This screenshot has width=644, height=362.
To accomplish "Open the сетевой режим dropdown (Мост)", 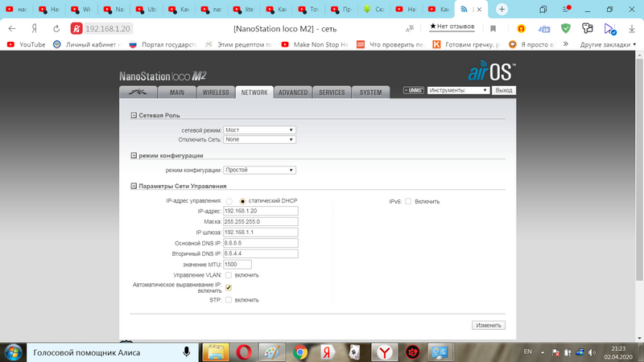I will coord(259,130).
